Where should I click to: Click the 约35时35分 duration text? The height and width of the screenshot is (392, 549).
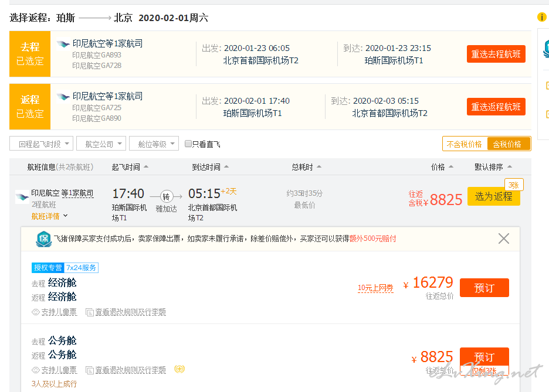point(304,193)
